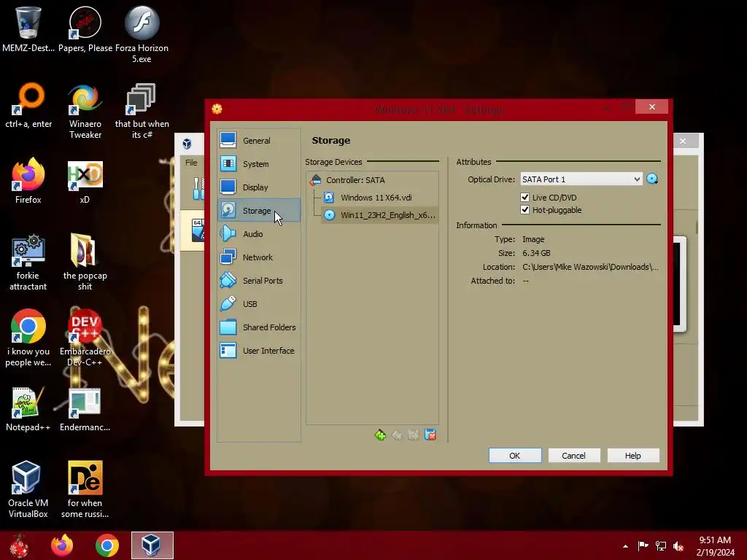
Task: Click network tray icon
Action: pos(661,545)
